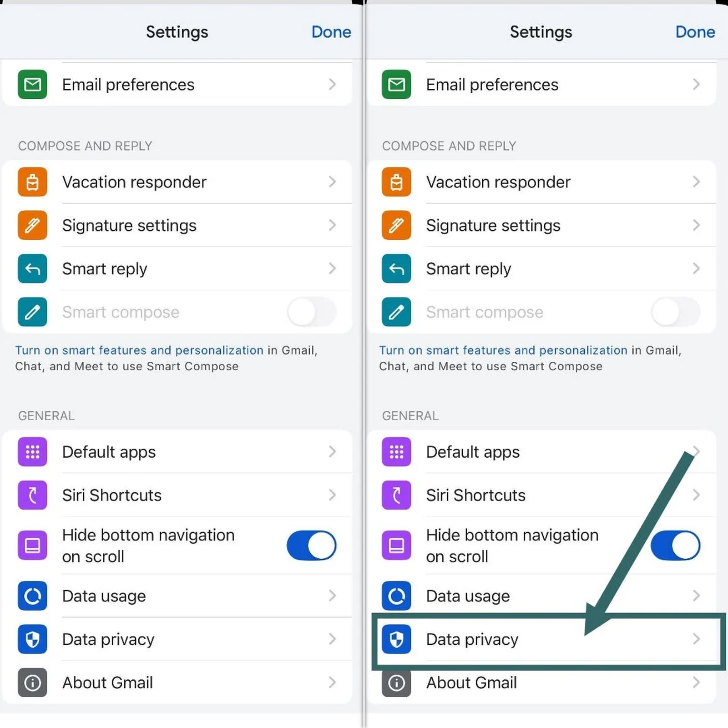Image resolution: width=728 pixels, height=728 pixels.
Task: Tap Signature settings pencil icon in right panel
Action: pyautogui.click(x=396, y=225)
